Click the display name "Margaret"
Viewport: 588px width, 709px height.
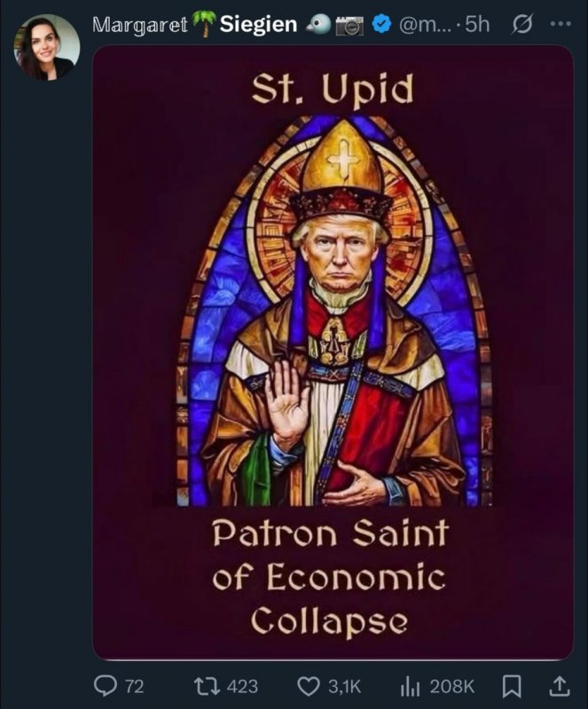(140, 25)
